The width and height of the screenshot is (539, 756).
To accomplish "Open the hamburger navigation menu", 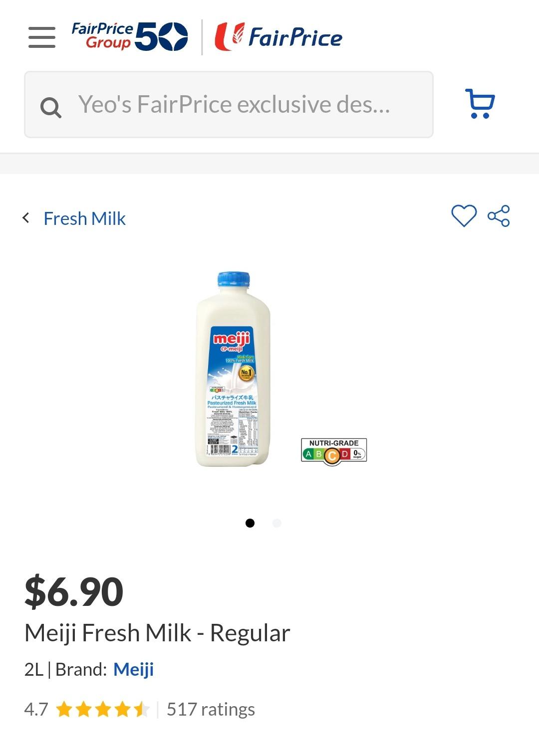I will click(x=42, y=37).
